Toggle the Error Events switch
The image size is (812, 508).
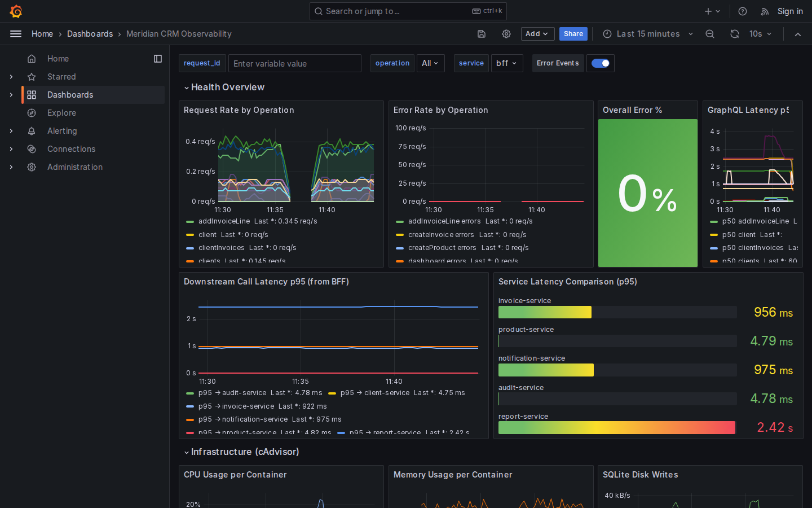(x=601, y=63)
